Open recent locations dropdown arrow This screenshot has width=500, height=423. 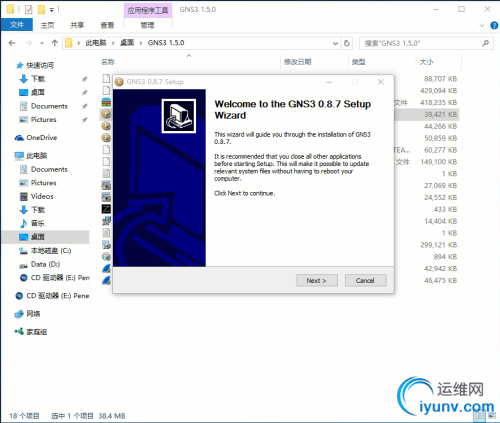coord(42,43)
